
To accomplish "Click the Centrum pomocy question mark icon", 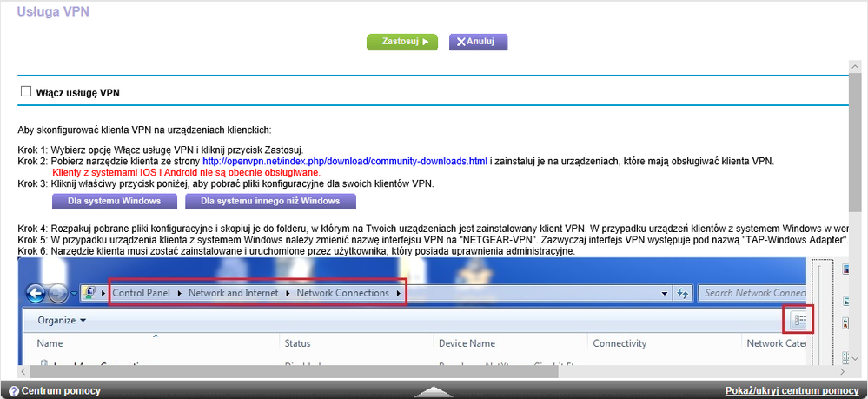I will (x=14, y=391).
